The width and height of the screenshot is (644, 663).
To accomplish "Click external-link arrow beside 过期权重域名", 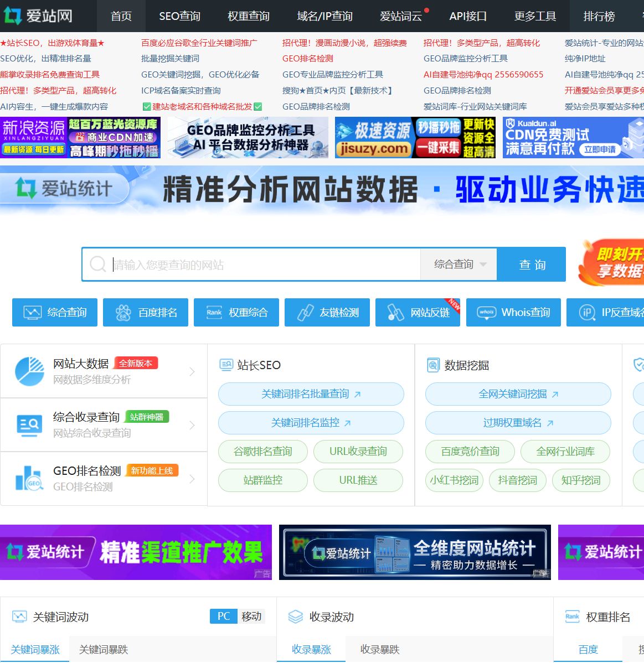I will (550, 423).
